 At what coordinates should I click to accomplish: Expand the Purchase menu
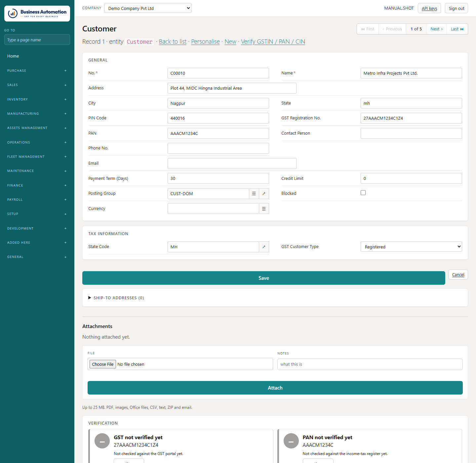coord(37,71)
